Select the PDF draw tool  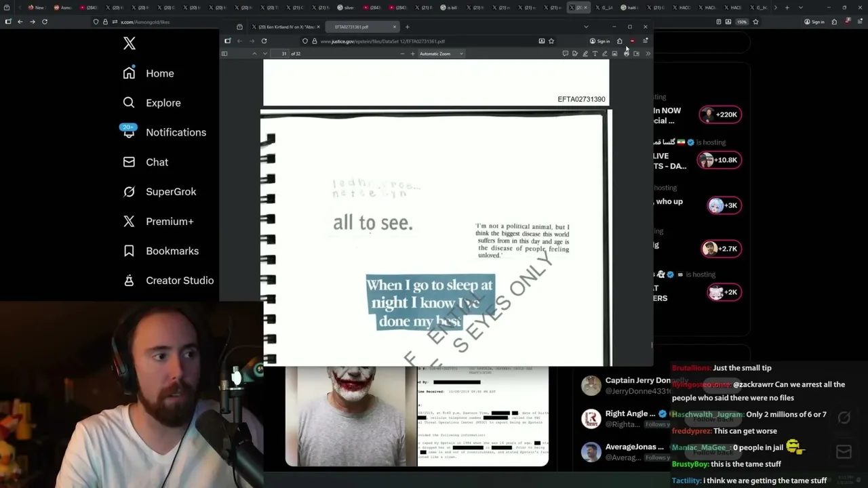click(x=605, y=54)
